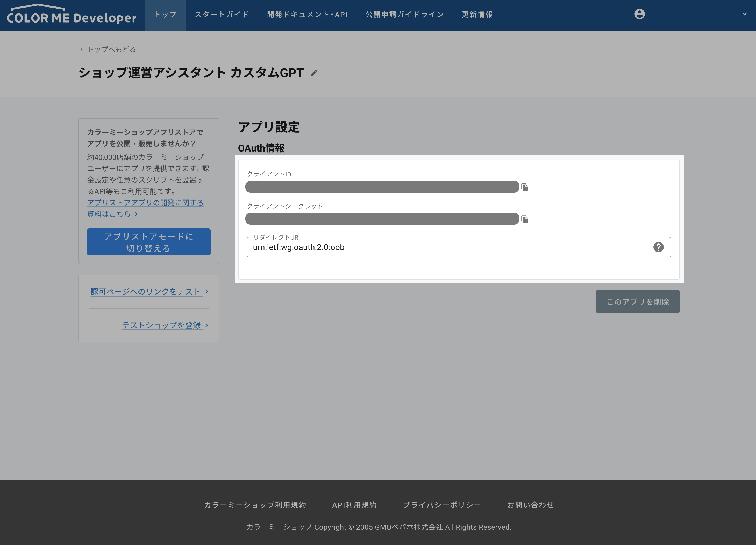Open the プライバシーポリシー footer link

(442, 505)
